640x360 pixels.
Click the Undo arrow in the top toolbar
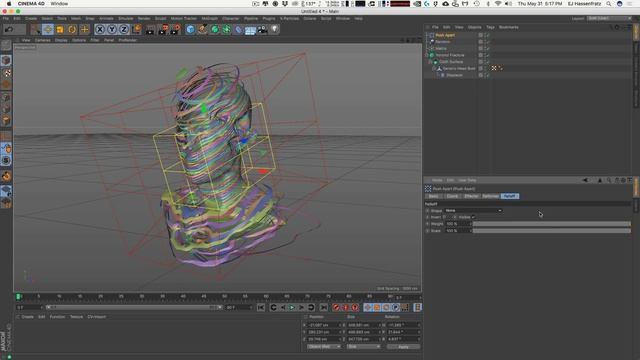(x=9, y=29)
